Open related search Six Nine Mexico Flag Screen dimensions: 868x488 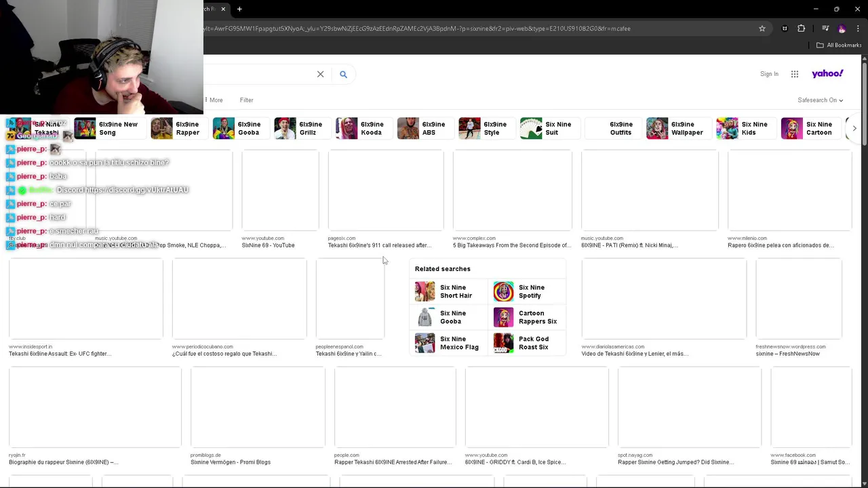448,343
